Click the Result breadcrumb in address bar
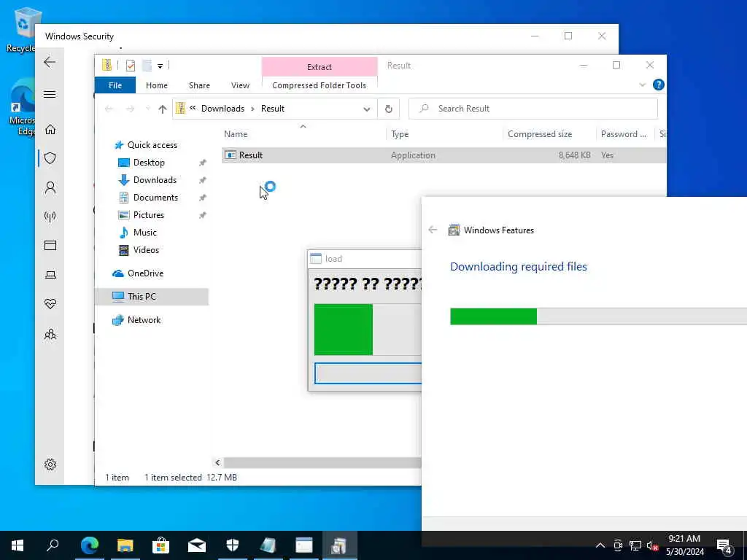The height and width of the screenshot is (560, 747). tap(273, 109)
